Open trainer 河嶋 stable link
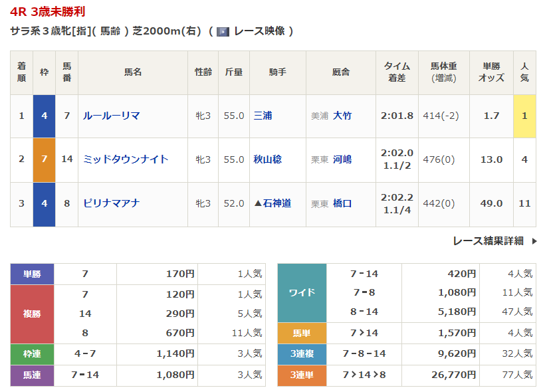547x392 pixels. coord(342,159)
